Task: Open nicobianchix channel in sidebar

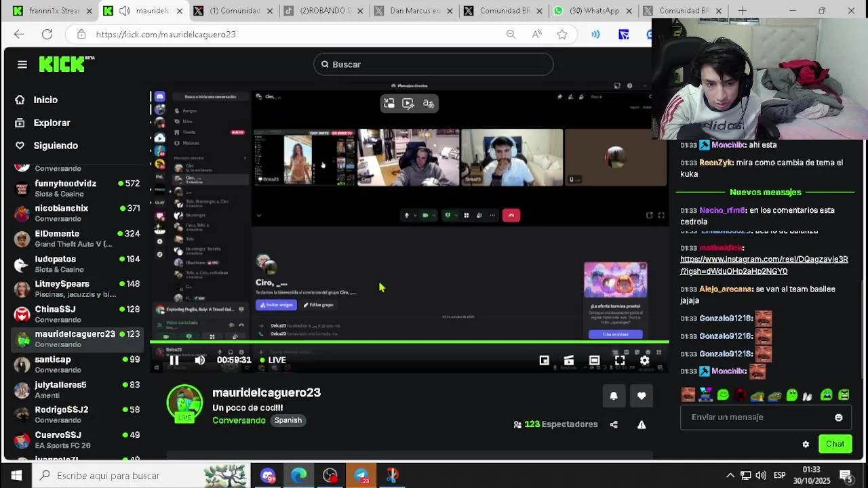Action: [77, 213]
